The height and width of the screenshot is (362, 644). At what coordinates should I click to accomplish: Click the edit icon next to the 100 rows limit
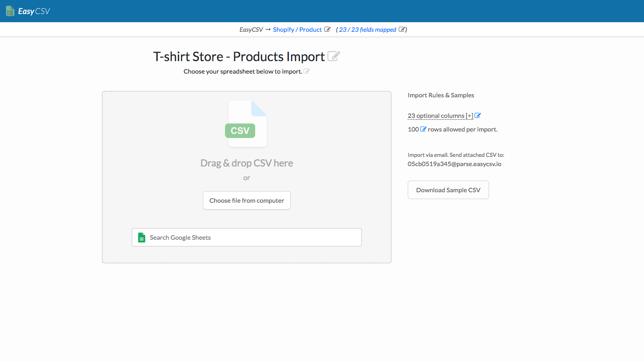point(423,129)
